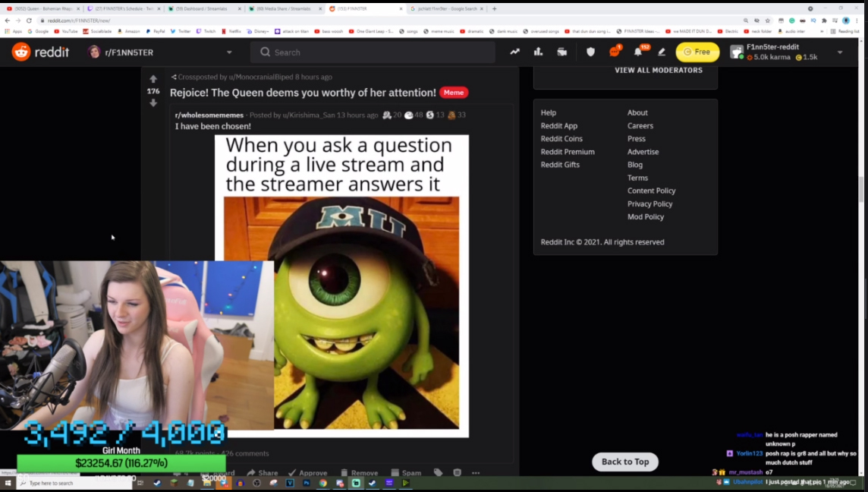This screenshot has height=492, width=868.
Task: Open the Windows Start menu
Action: [x=8, y=483]
